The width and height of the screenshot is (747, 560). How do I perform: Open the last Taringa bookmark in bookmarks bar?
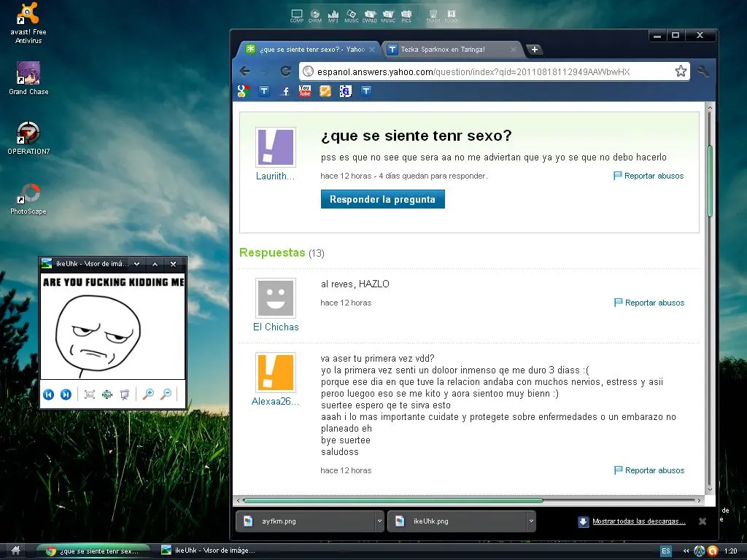pyautogui.click(x=366, y=91)
